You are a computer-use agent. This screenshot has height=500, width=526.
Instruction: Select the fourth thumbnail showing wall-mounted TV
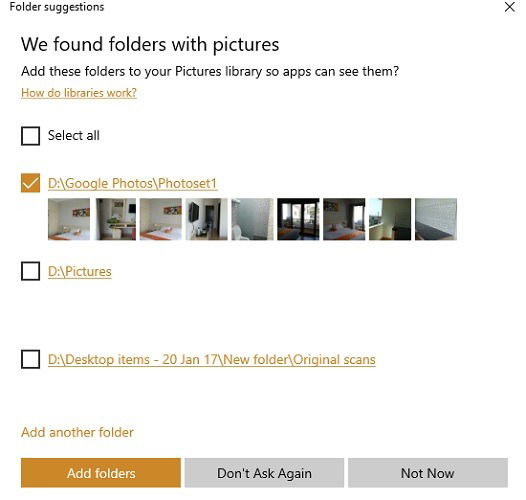point(207,219)
